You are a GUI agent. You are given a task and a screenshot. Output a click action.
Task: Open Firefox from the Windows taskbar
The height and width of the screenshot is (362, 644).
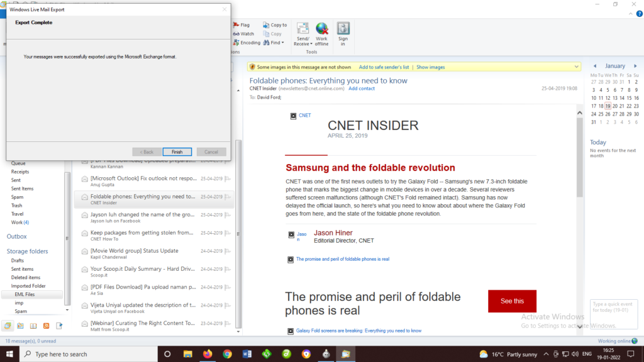pyautogui.click(x=208, y=354)
